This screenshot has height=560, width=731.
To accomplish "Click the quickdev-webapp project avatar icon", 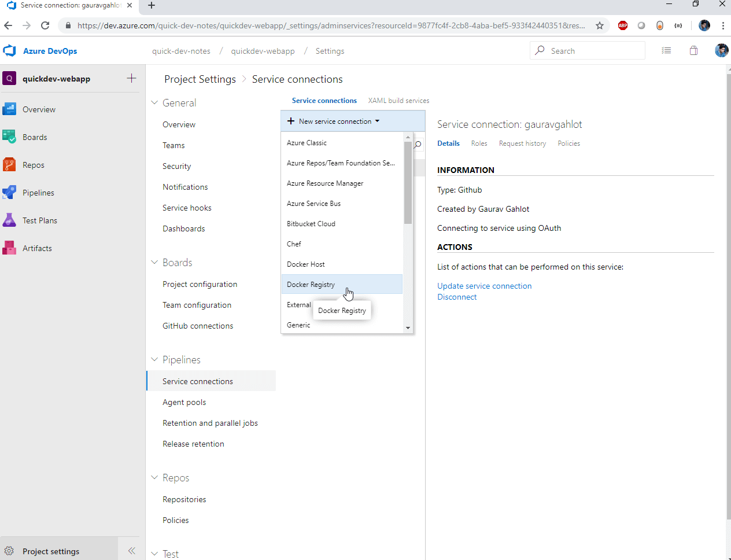I will 9,79.
